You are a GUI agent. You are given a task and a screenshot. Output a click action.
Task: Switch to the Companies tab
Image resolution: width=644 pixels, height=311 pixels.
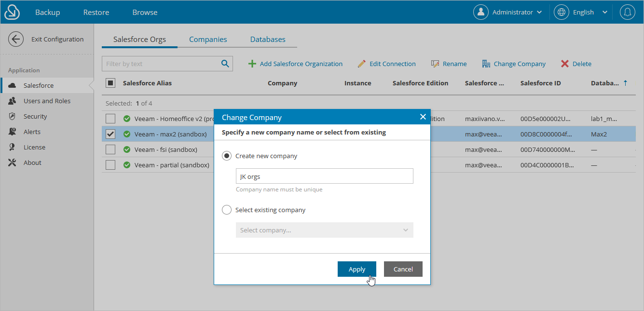(208, 40)
